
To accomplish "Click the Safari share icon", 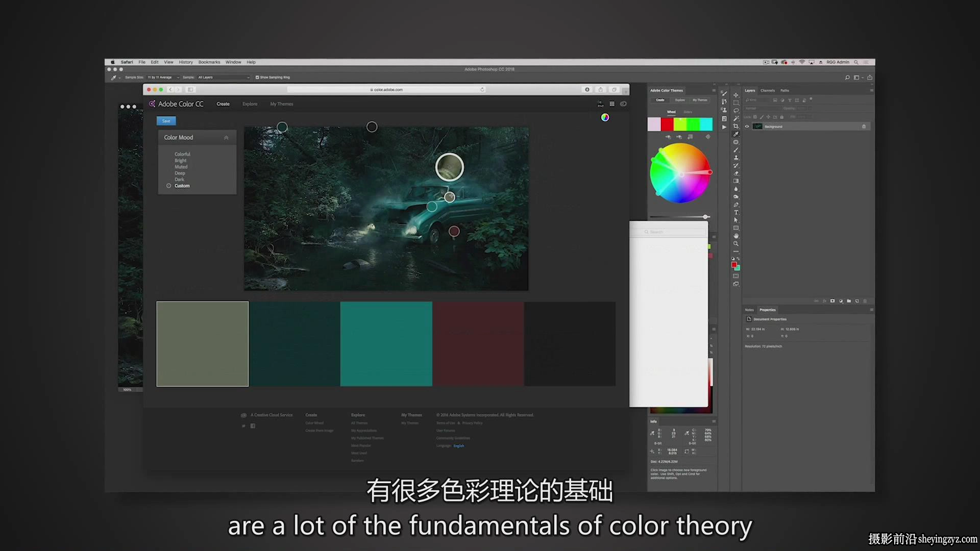I will tap(601, 90).
